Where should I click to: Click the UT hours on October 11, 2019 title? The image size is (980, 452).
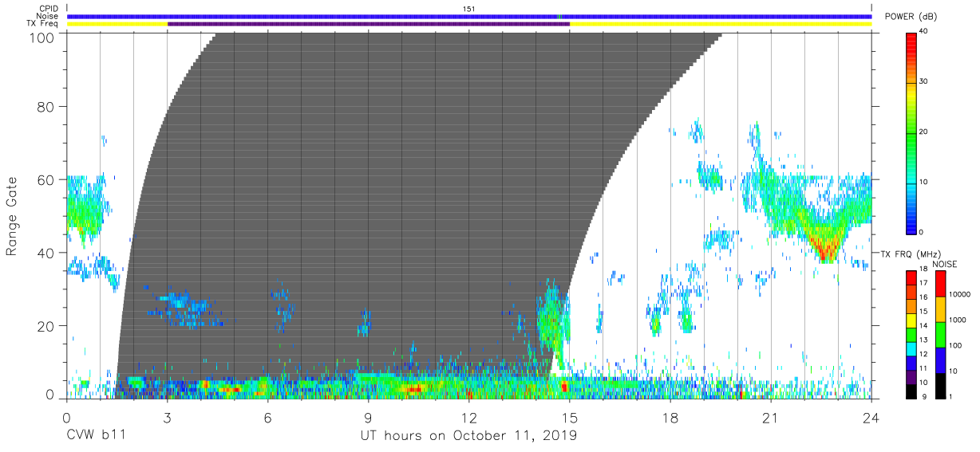pyautogui.click(x=468, y=436)
